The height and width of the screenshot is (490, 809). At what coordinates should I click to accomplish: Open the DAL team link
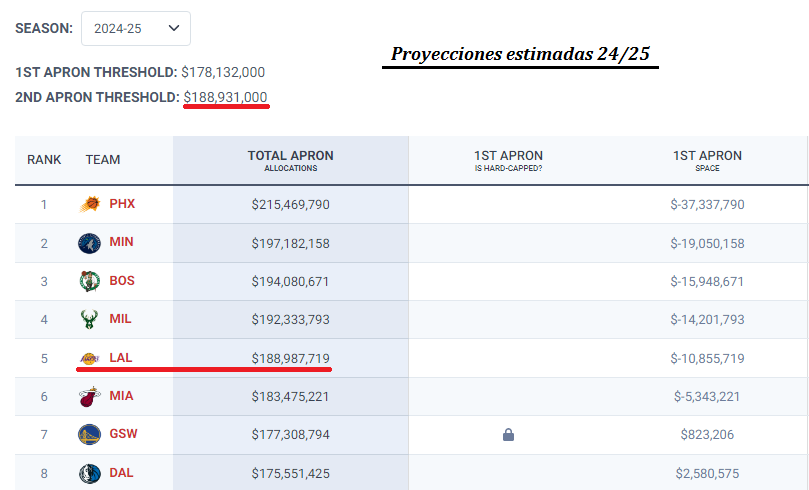[121, 472]
